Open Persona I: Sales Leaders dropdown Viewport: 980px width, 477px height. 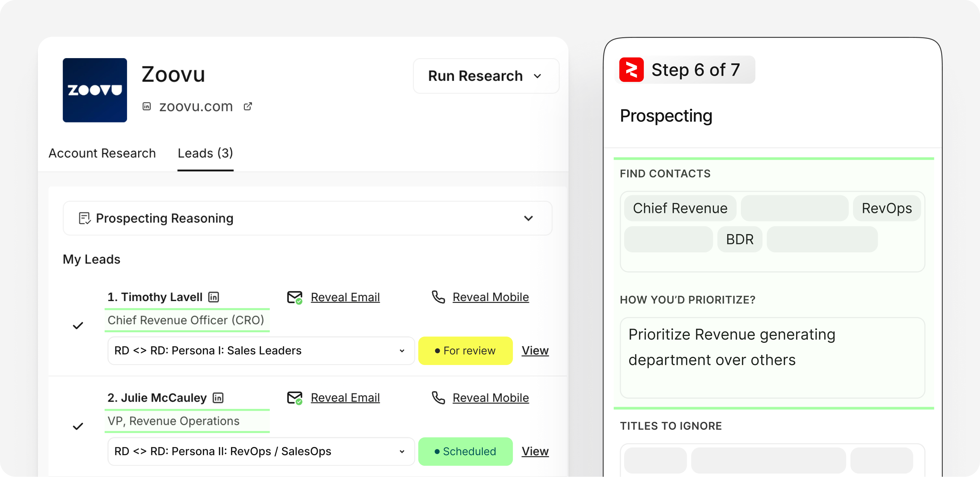click(261, 350)
